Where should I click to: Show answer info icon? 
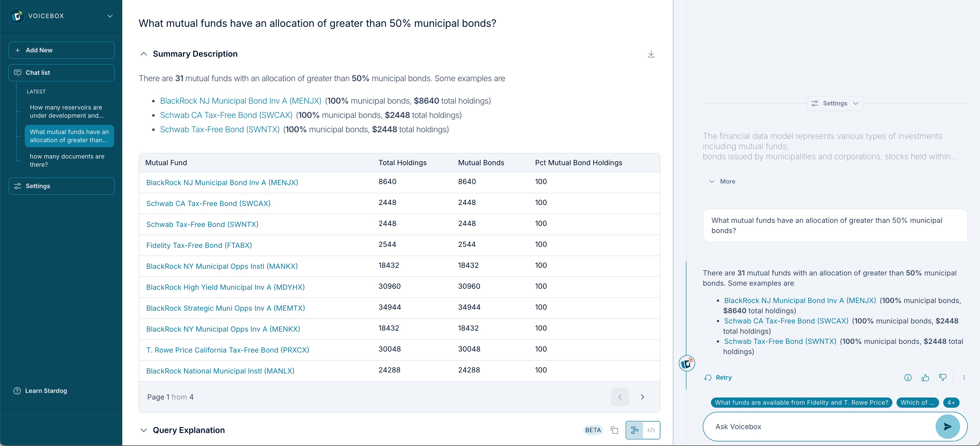(x=908, y=378)
